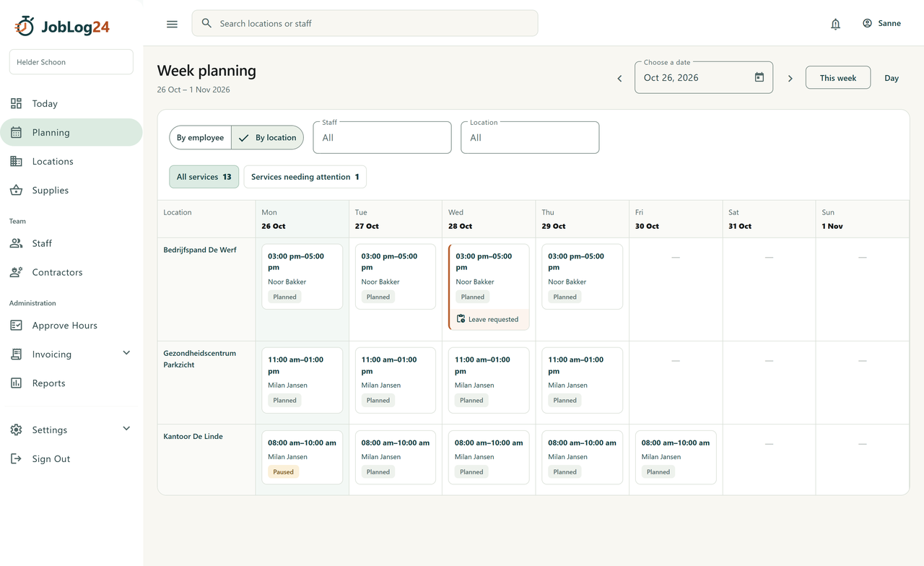This screenshot has height=566, width=924.
Task: Click the Choose a date field
Action: pos(704,77)
